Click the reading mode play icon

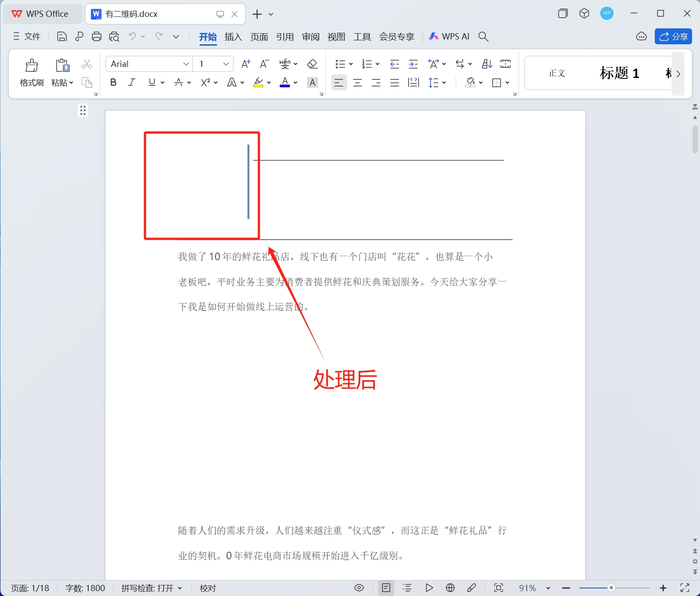tap(429, 588)
